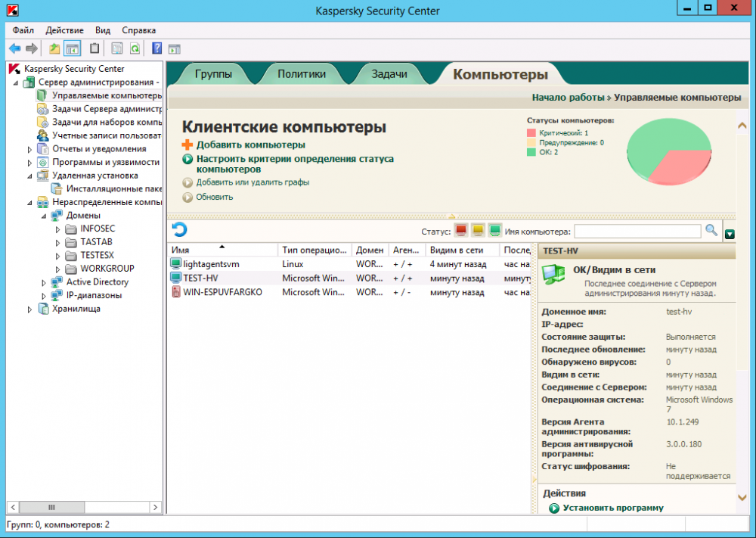Click the Active Directory tree icon
Image resolution: width=756 pixels, height=538 pixels.
(x=57, y=281)
